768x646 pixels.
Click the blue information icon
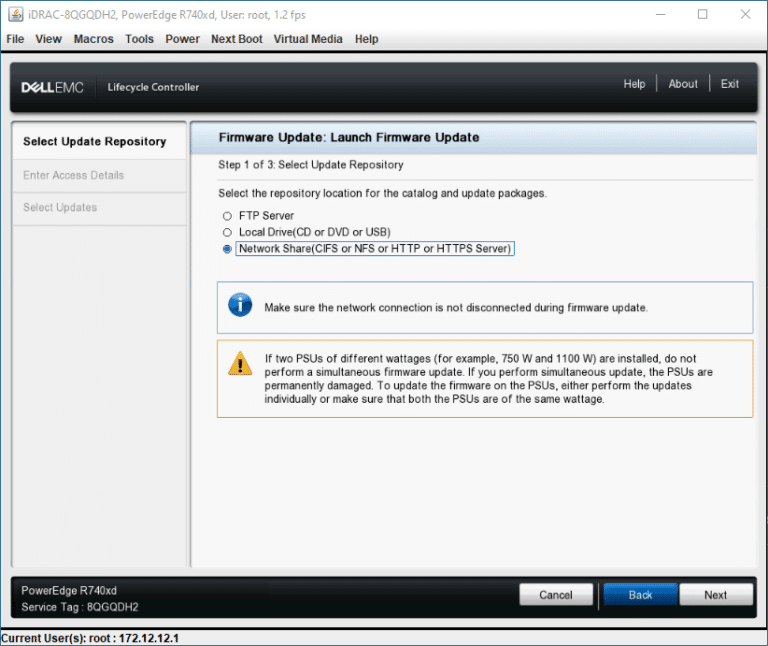240,305
